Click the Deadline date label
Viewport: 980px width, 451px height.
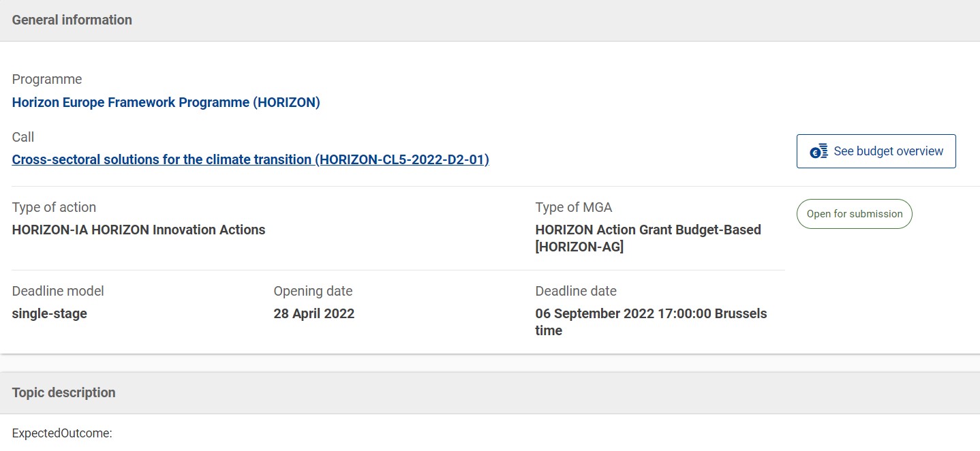coord(576,292)
